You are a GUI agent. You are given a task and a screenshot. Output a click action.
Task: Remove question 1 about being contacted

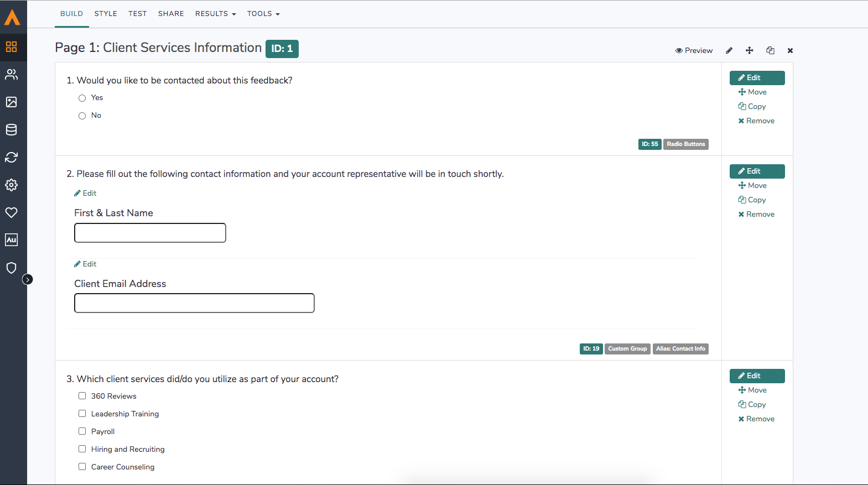coord(756,121)
